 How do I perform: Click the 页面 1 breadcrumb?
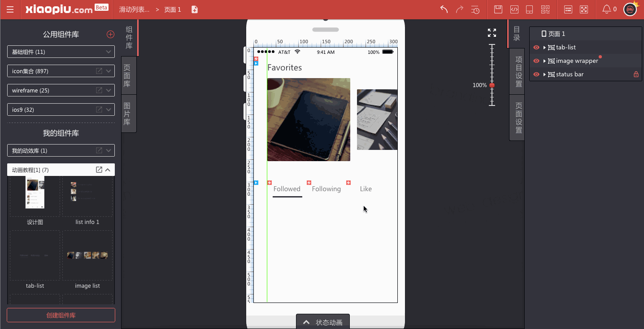tap(173, 9)
